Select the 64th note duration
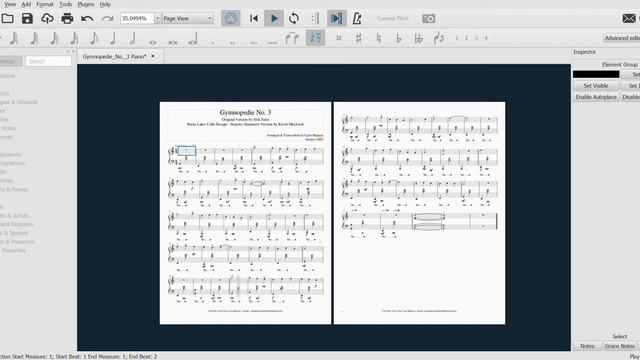 (34, 38)
